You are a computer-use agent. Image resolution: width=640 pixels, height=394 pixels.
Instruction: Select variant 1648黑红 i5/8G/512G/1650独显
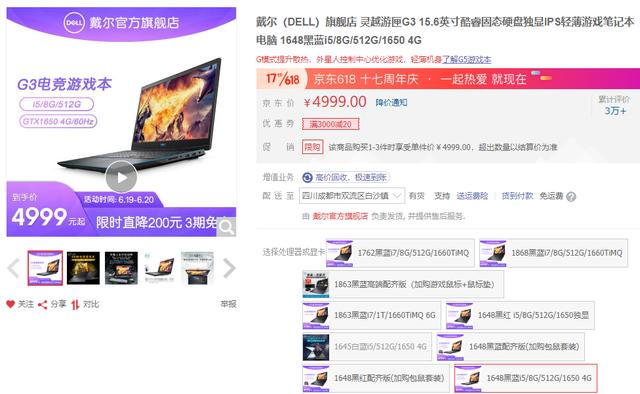(520, 315)
